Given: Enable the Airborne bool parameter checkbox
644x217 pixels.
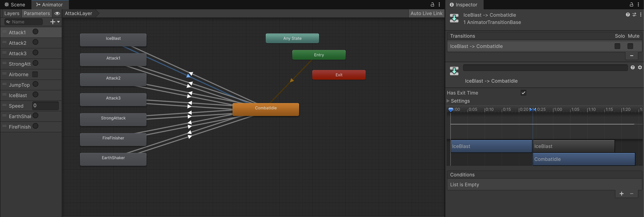Looking at the screenshot, I should (35, 74).
